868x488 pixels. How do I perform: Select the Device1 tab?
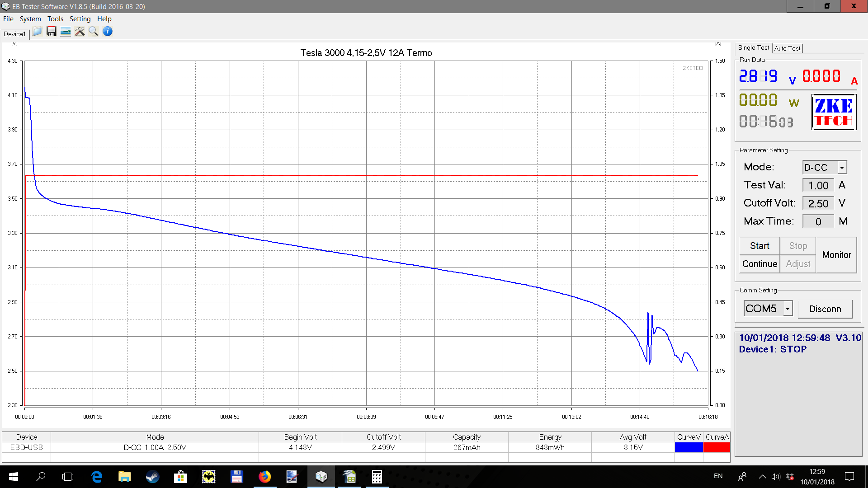tap(14, 34)
